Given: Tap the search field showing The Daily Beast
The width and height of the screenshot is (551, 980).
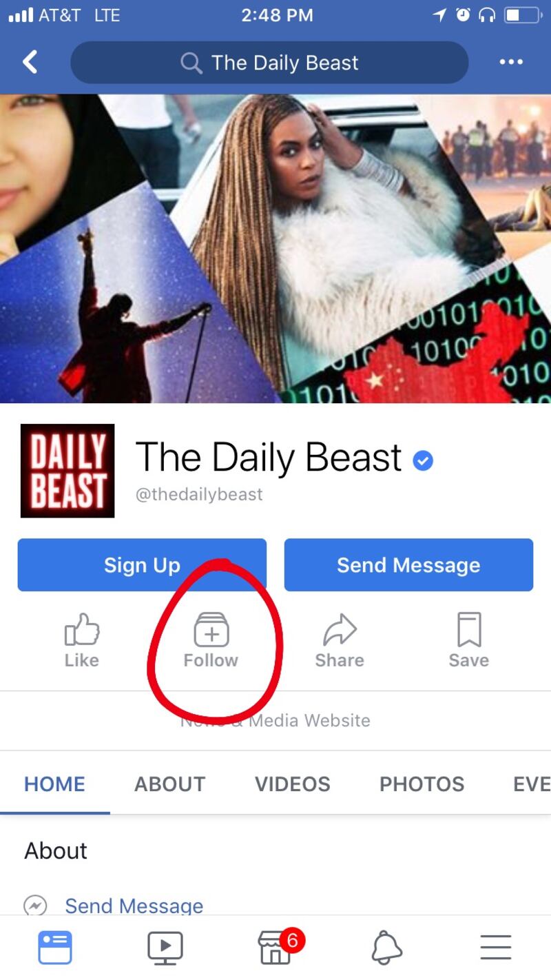Looking at the screenshot, I should click(x=269, y=63).
